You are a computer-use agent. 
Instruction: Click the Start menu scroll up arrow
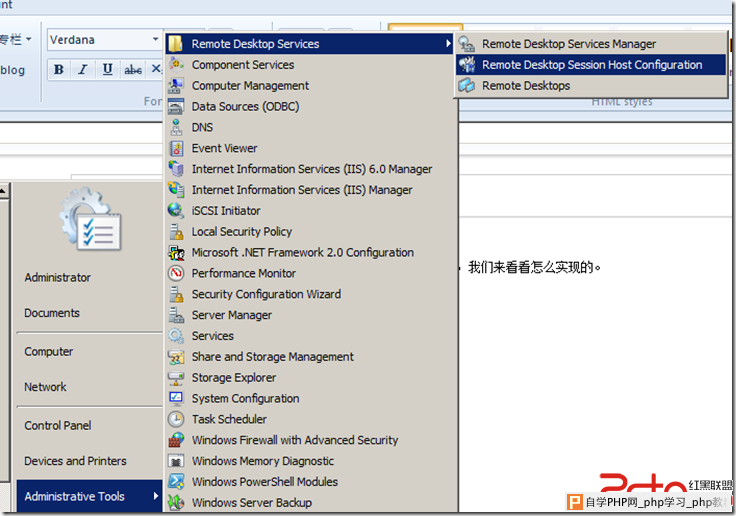[x=4, y=191]
